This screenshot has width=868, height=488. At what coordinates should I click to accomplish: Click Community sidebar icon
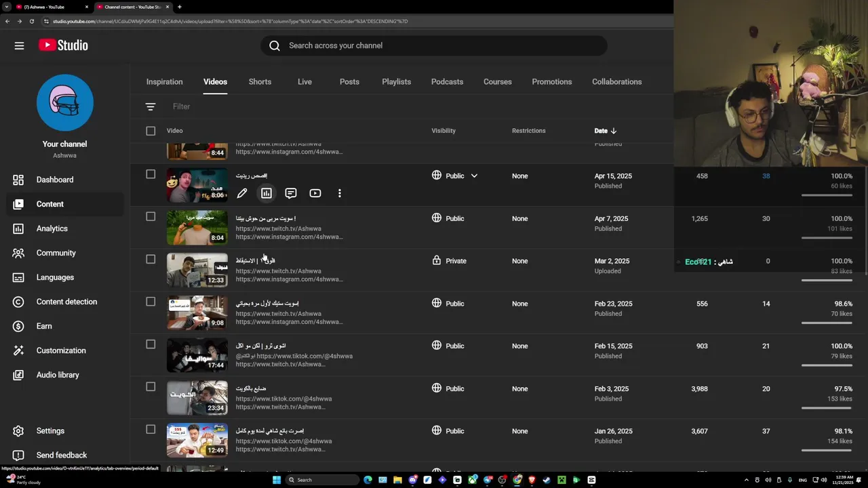pos(18,253)
